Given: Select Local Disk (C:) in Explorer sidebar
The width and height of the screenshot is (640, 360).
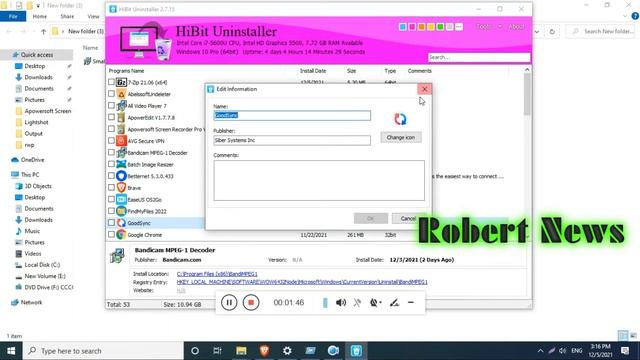Looking at the screenshot, I should click(42, 265).
